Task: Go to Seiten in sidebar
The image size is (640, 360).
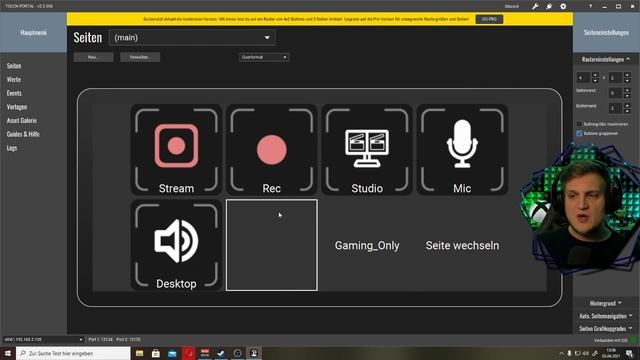Action: coord(14,66)
